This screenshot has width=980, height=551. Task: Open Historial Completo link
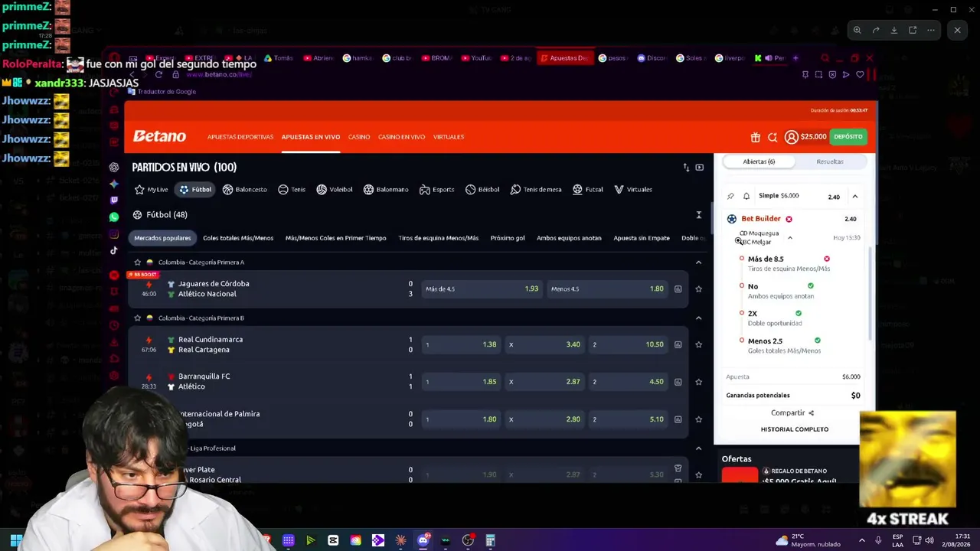pyautogui.click(x=795, y=429)
